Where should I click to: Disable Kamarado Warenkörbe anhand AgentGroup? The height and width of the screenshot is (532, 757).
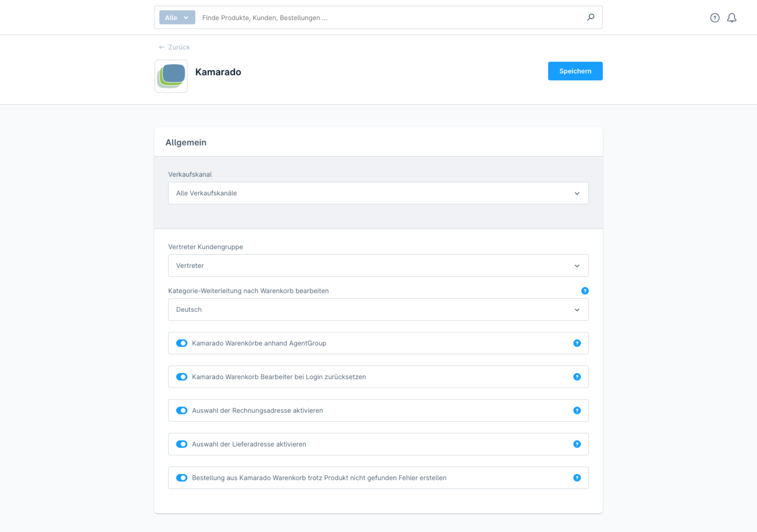click(x=182, y=343)
